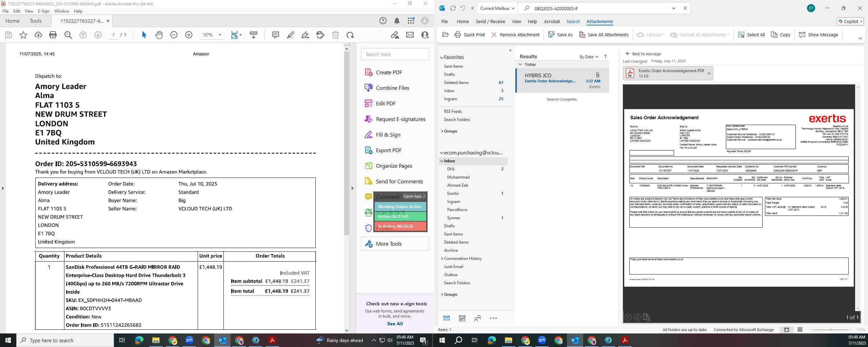
Task: Delete using the trash can icon
Action: [335, 35]
